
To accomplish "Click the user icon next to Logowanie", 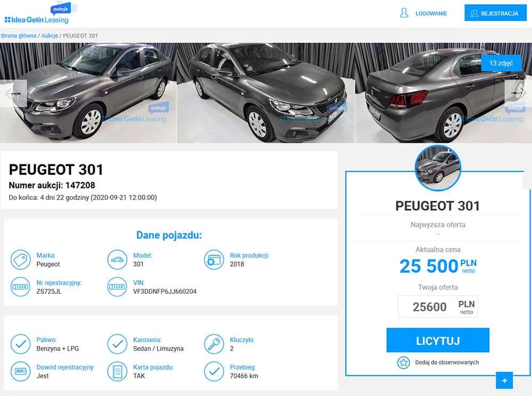I will (404, 13).
